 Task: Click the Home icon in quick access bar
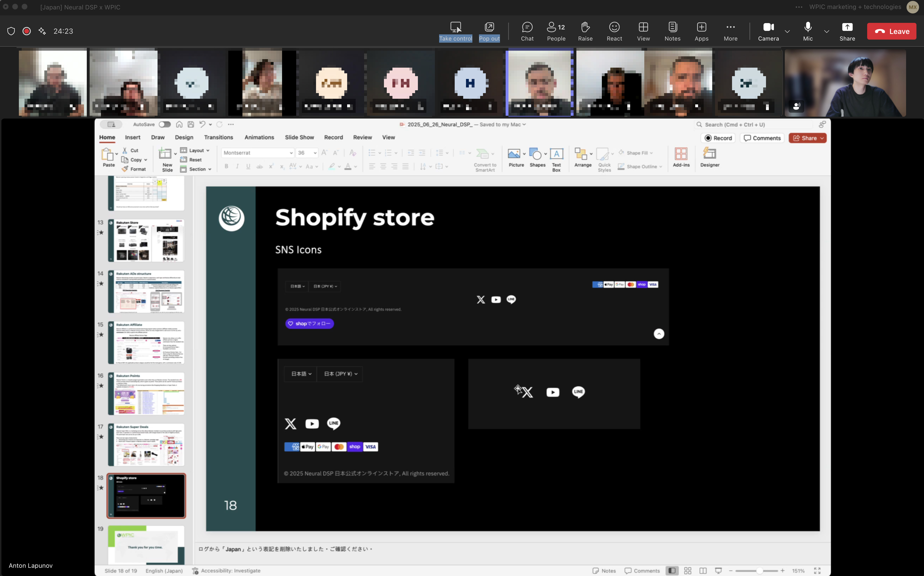pyautogui.click(x=179, y=125)
